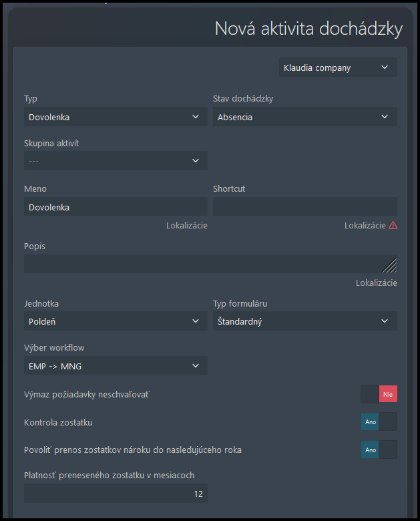Open the Lokalizácie link under Shortcut
The width and height of the screenshot is (420, 521).
click(x=365, y=226)
